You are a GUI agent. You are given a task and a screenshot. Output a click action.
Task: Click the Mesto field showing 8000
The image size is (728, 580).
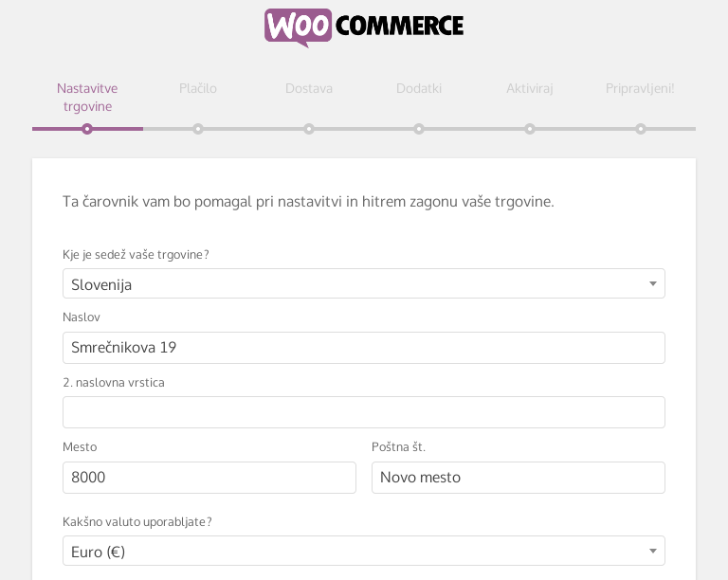209,478
